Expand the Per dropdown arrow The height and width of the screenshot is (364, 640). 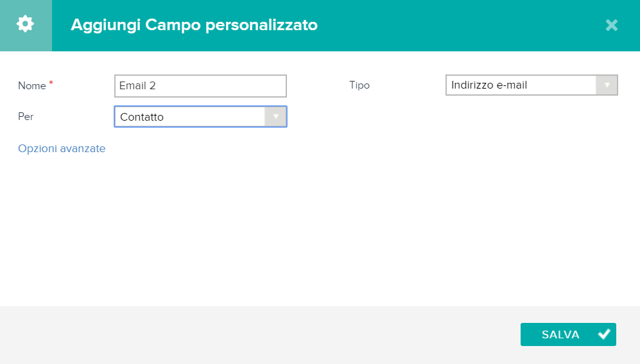coord(275,117)
